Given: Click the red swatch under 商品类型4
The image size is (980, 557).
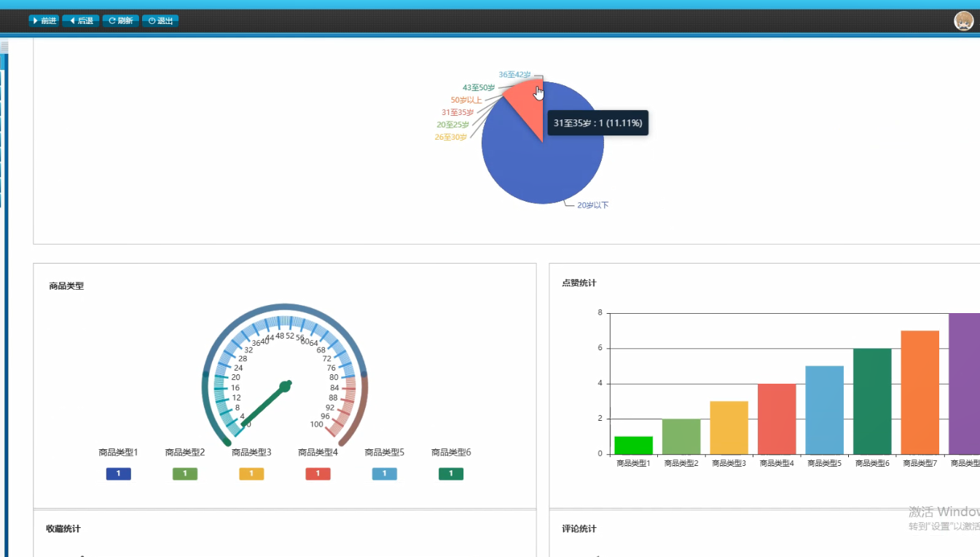Looking at the screenshot, I should coord(318,474).
